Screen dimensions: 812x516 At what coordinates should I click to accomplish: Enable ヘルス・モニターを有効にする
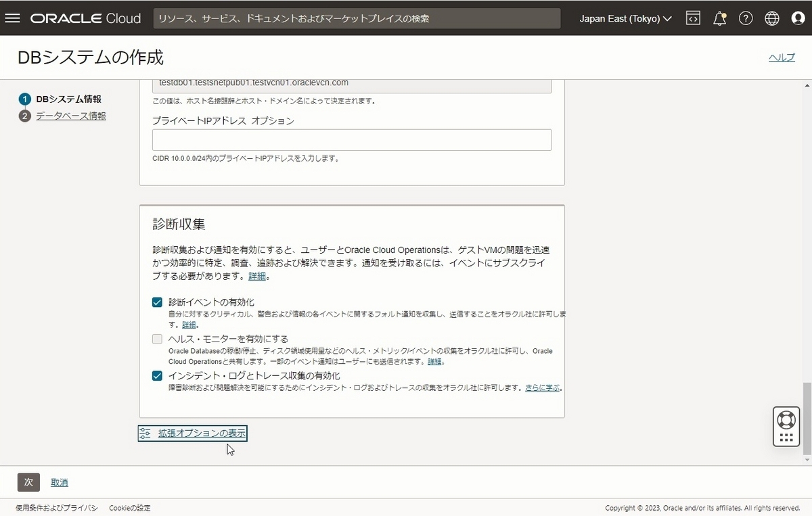click(x=156, y=339)
